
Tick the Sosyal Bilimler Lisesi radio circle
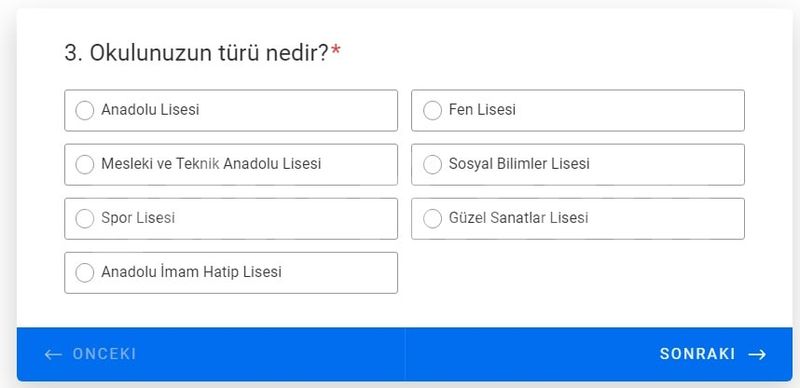click(x=432, y=164)
